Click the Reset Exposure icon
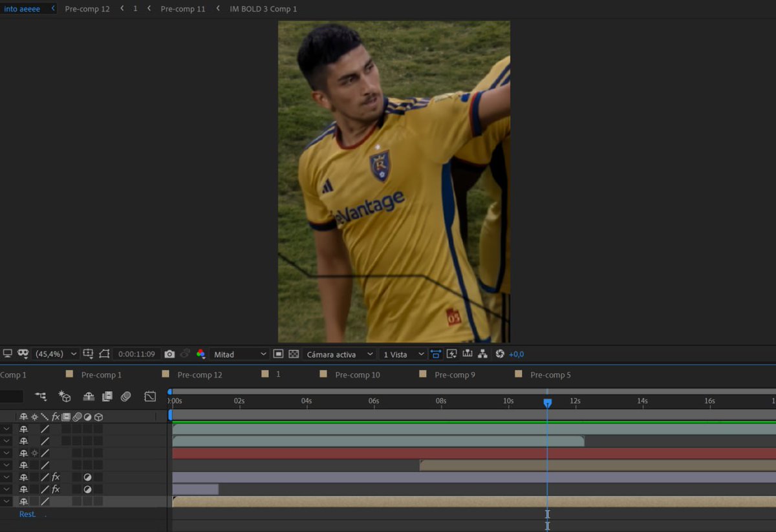The width and height of the screenshot is (776, 532). (499, 354)
